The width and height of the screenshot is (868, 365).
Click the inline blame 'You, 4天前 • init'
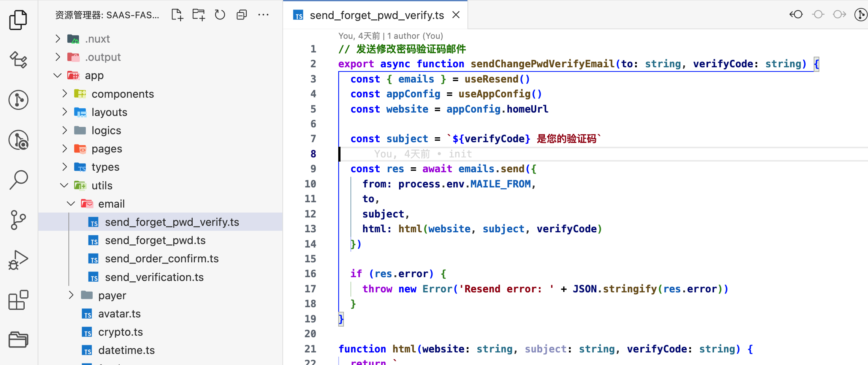(x=423, y=154)
